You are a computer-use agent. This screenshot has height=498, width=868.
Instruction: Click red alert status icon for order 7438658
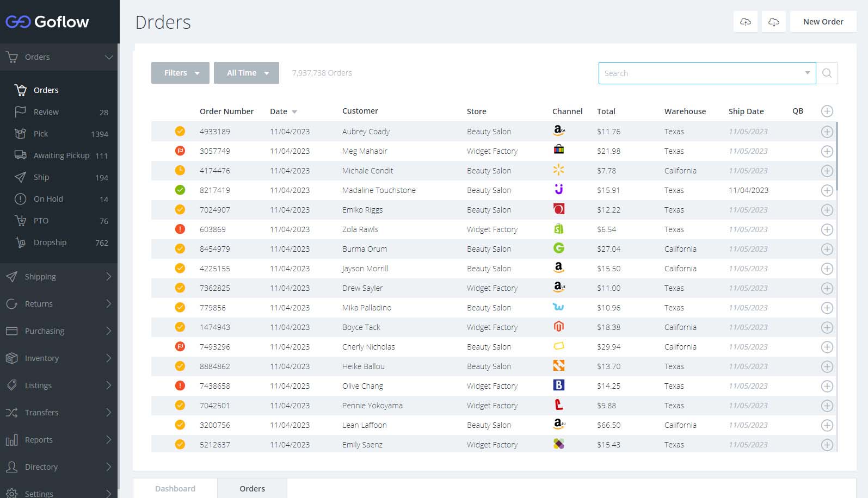pos(180,386)
